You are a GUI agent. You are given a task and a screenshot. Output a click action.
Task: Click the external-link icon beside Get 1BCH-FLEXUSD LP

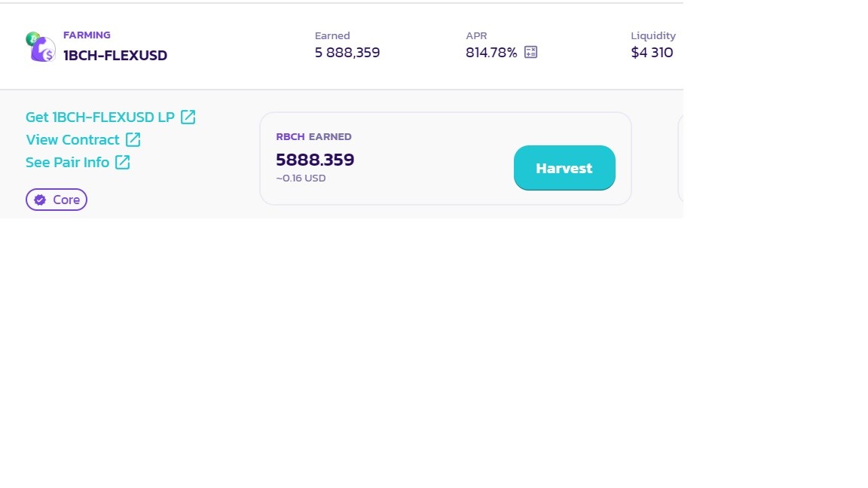[188, 117]
